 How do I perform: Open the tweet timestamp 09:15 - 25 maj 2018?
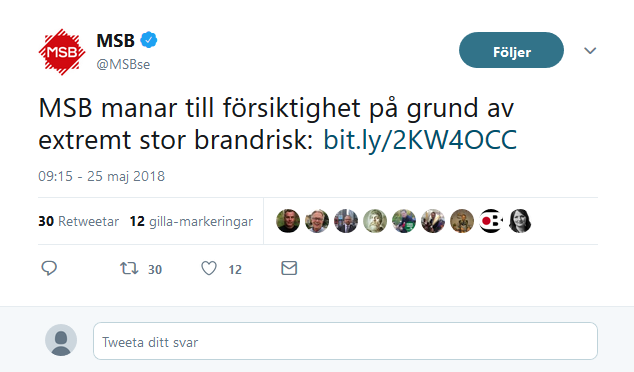(101, 176)
